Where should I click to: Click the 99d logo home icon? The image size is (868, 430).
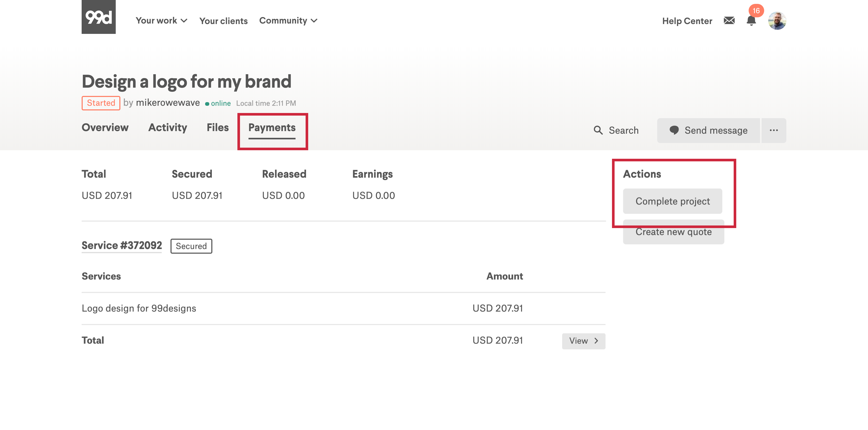(x=98, y=17)
